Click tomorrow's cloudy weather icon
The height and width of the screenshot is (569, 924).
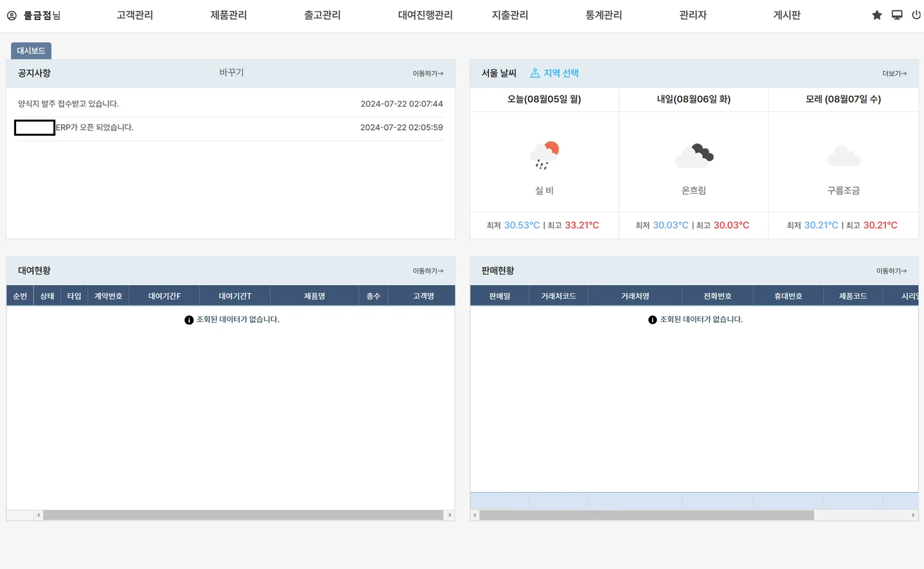694,156
